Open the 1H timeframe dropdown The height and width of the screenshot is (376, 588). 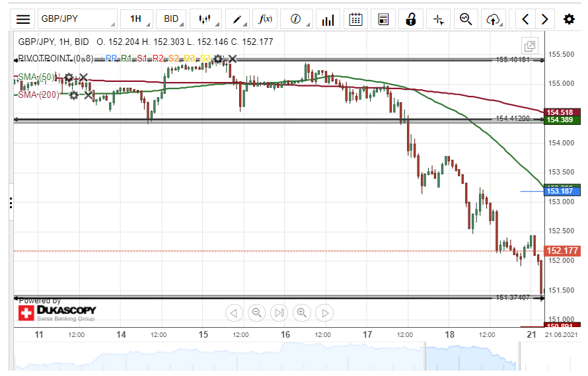pos(137,19)
